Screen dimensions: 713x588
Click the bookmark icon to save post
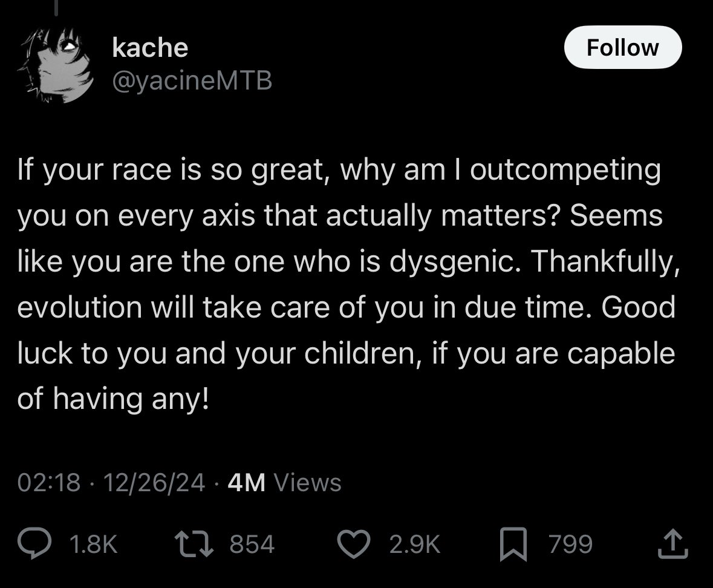tap(513, 544)
